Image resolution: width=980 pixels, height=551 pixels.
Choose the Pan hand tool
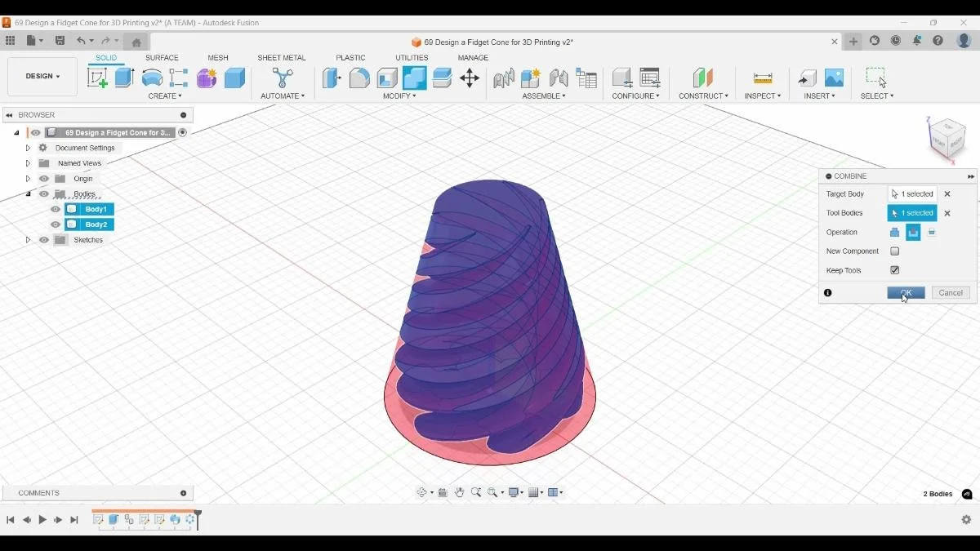pyautogui.click(x=460, y=492)
